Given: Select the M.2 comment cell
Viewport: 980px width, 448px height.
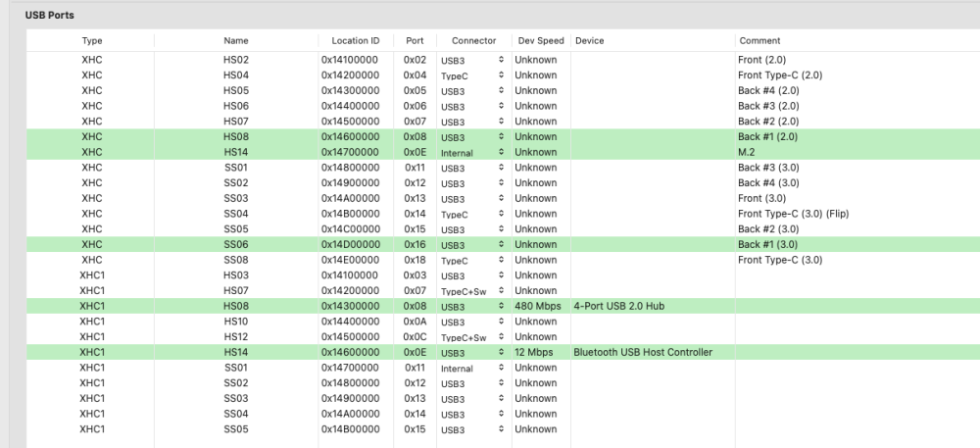Looking at the screenshot, I should [746, 152].
